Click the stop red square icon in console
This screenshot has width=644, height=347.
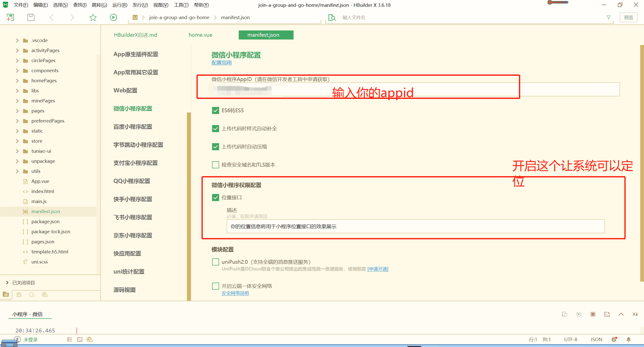coord(593,314)
